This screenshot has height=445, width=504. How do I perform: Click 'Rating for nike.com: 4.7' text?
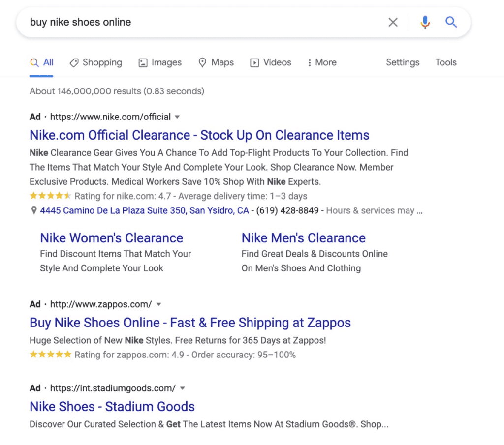click(x=123, y=196)
